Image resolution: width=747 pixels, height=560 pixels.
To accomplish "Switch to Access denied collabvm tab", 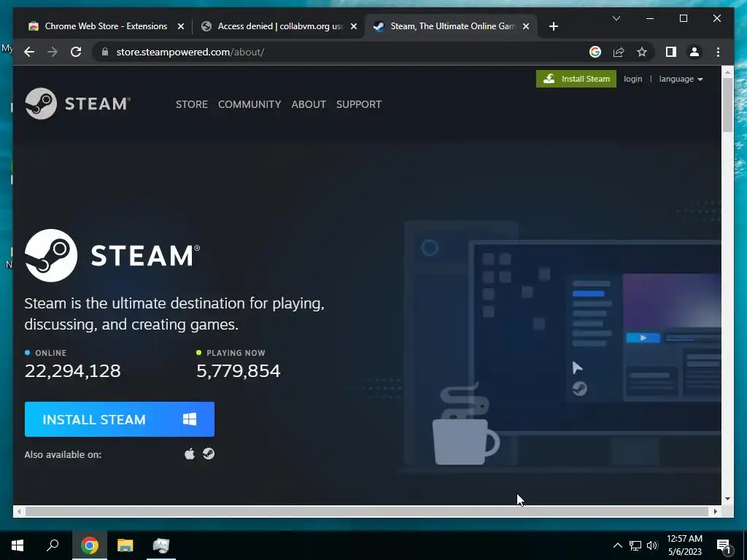I will (x=279, y=26).
